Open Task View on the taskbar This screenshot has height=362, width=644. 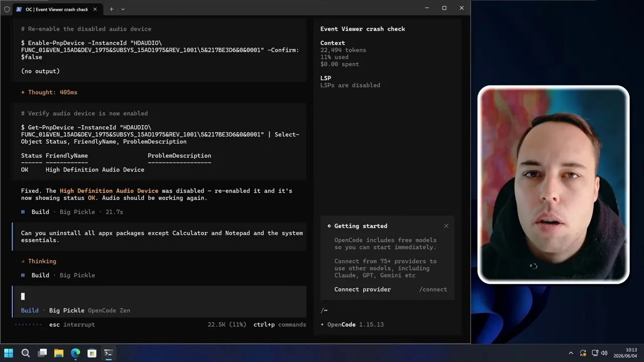point(42,353)
